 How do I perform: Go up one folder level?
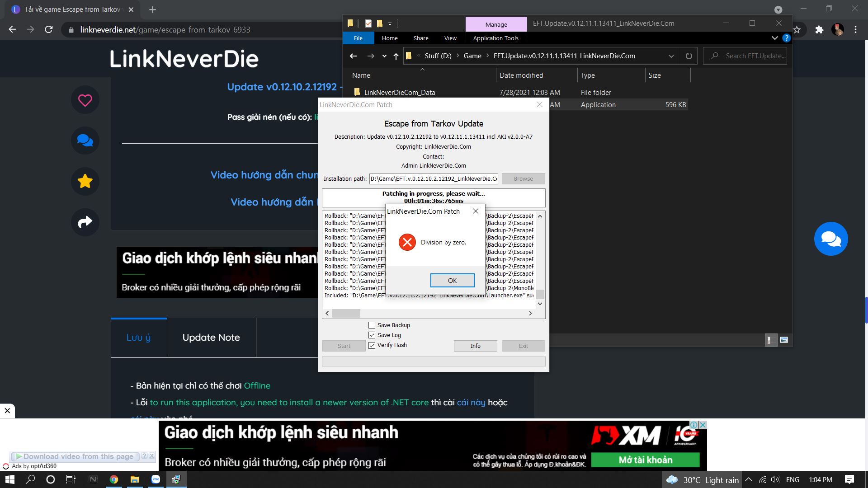click(x=396, y=56)
